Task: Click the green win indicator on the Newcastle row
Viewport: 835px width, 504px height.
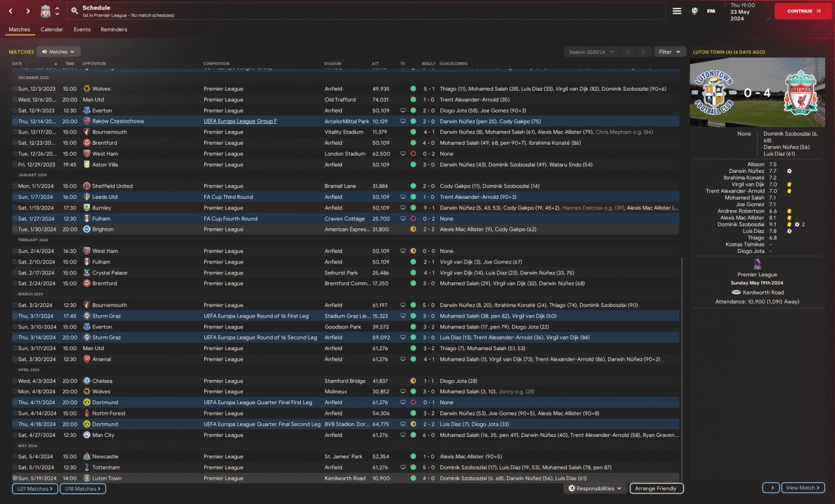Action: pos(413,456)
